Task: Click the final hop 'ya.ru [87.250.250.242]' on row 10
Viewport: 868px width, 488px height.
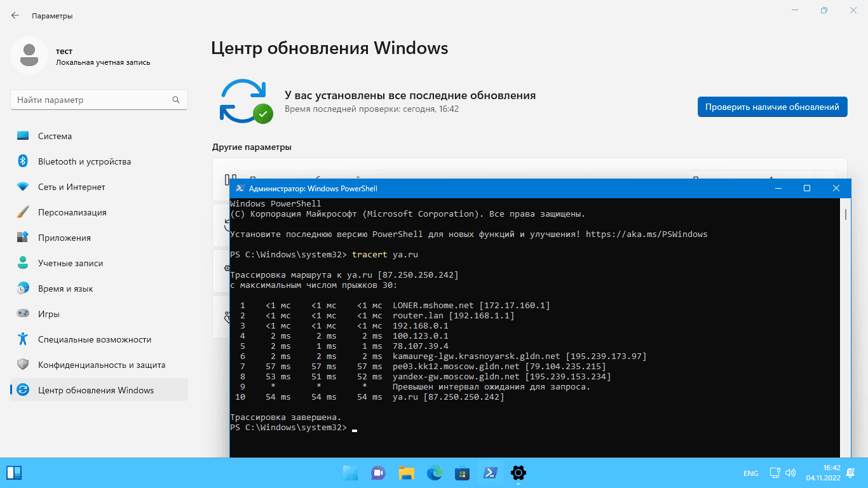Action: pyautogui.click(x=448, y=396)
